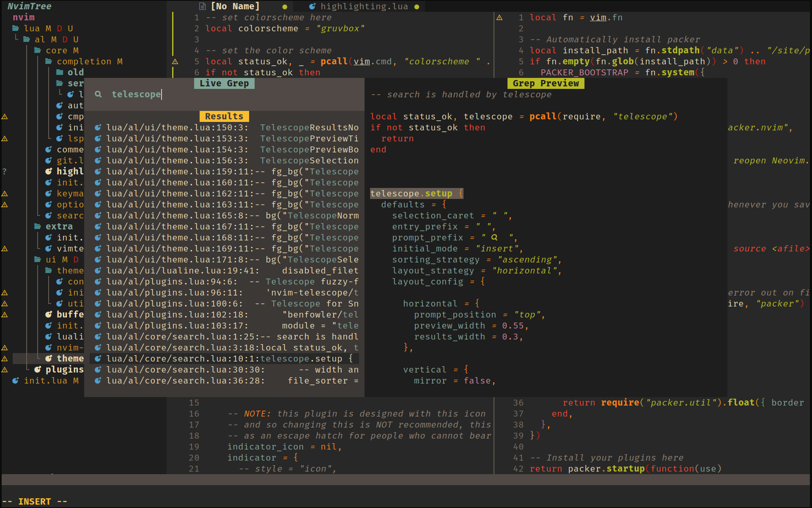Click 'indicator_icon = nil,' line in middle buffer
This screenshot has width=812, height=508.
285,447
